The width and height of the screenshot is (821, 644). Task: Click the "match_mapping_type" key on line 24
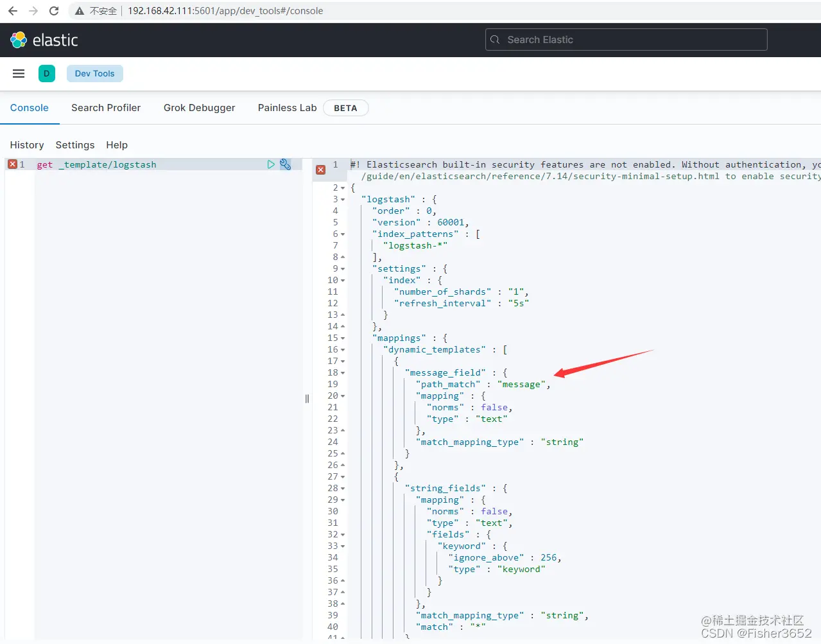pos(470,442)
